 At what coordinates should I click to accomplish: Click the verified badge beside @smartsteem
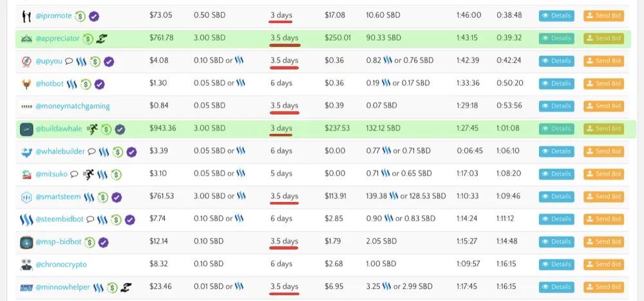[x=117, y=197]
